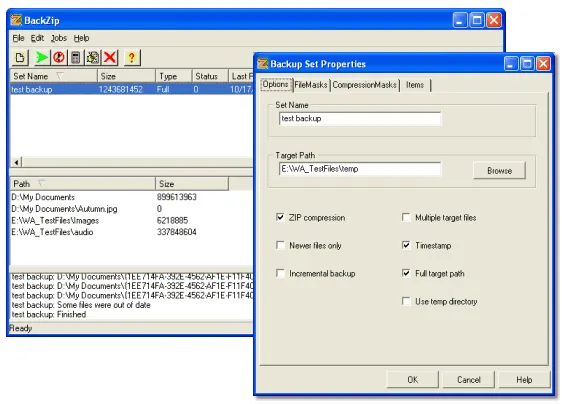Disable ZIP compression checkbox

280,217
